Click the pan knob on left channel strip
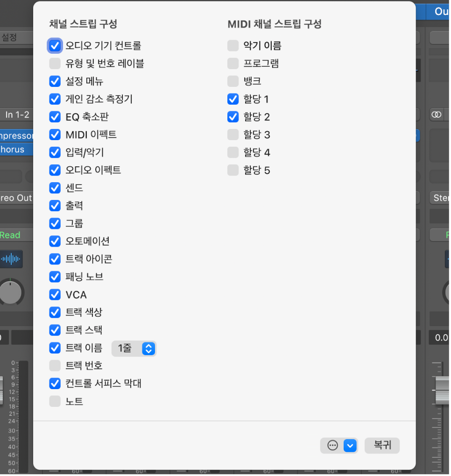 coord(11,292)
